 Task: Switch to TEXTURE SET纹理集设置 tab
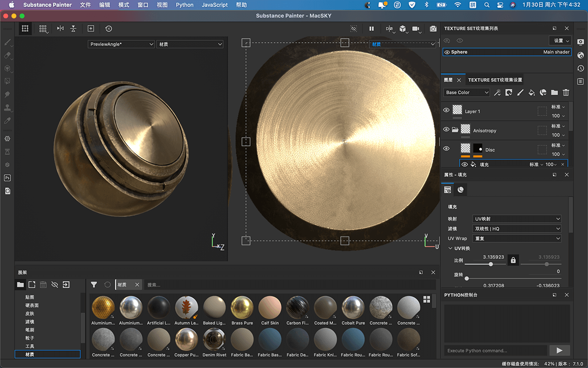(495, 80)
